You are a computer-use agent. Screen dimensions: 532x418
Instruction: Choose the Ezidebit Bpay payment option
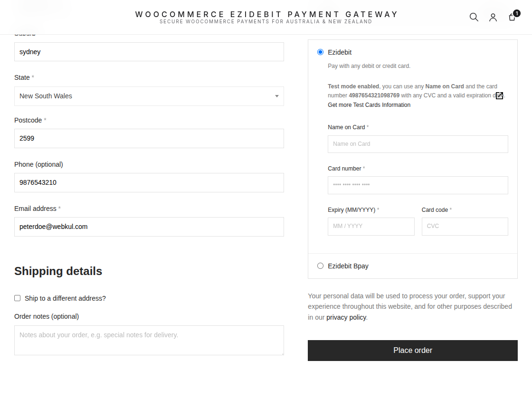pos(320,266)
